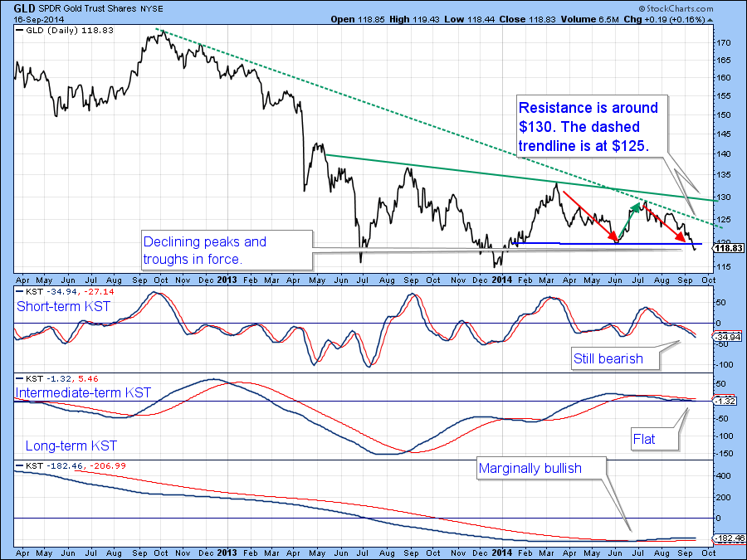Image resolution: width=747 pixels, height=560 pixels.
Task: Open the StockCharts.com credit link
Action: point(676,8)
